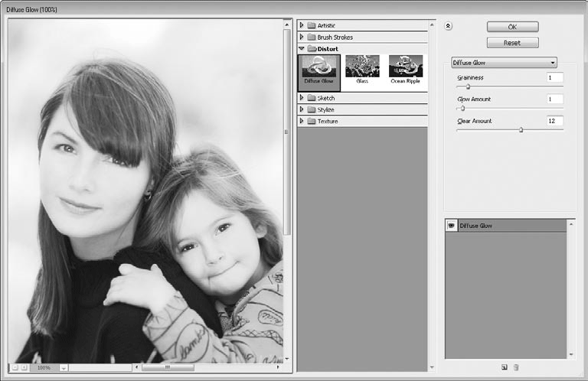Viewport: 588px width, 381px height.
Task: Click the zoom in plus button
Action: 24,368
